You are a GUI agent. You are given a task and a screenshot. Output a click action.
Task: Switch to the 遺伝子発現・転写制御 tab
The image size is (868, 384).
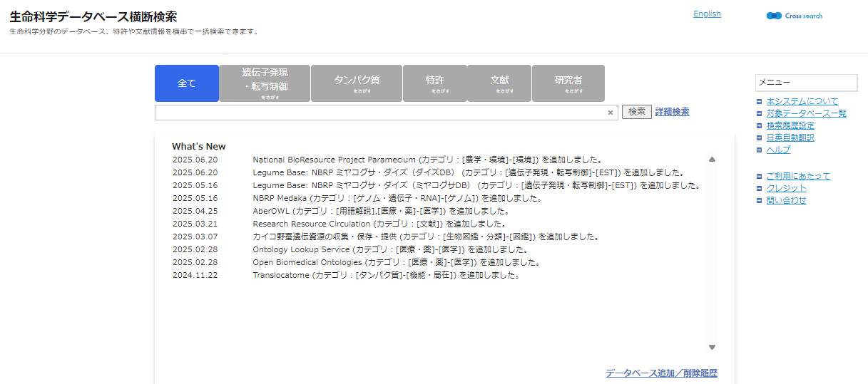(x=265, y=83)
